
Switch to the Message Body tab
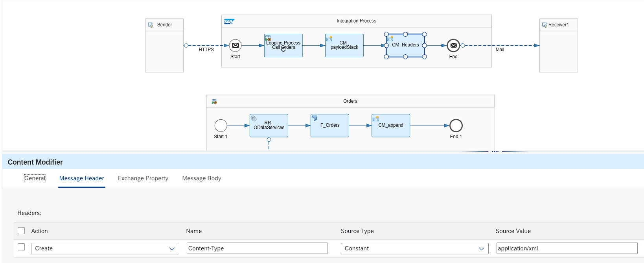[201, 178]
